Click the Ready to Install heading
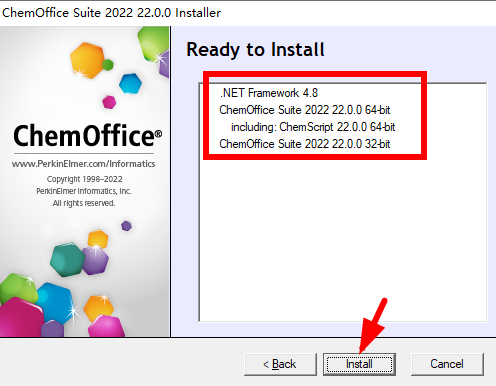Viewport: 496px width, 386px height. point(255,50)
